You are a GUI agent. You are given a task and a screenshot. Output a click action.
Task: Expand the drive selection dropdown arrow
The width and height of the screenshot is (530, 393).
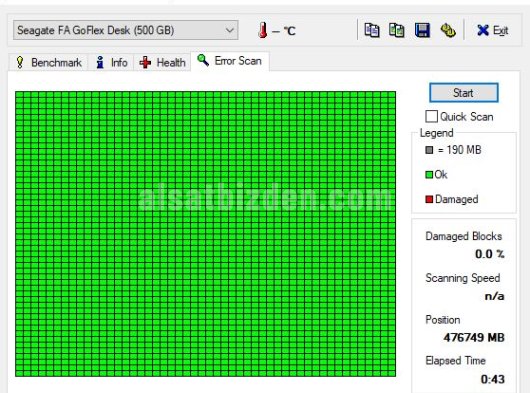[x=230, y=30]
